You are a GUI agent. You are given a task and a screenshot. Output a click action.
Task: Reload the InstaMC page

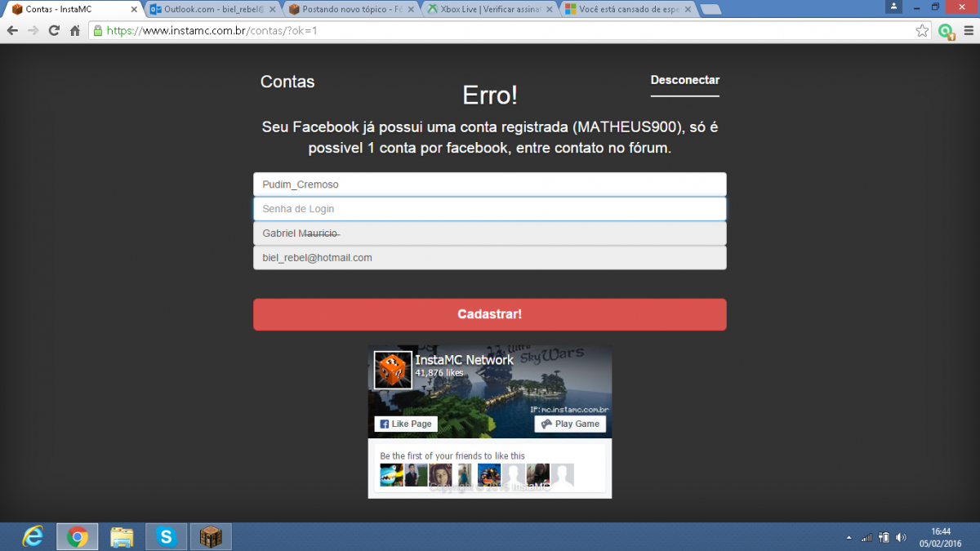(54, 31)
